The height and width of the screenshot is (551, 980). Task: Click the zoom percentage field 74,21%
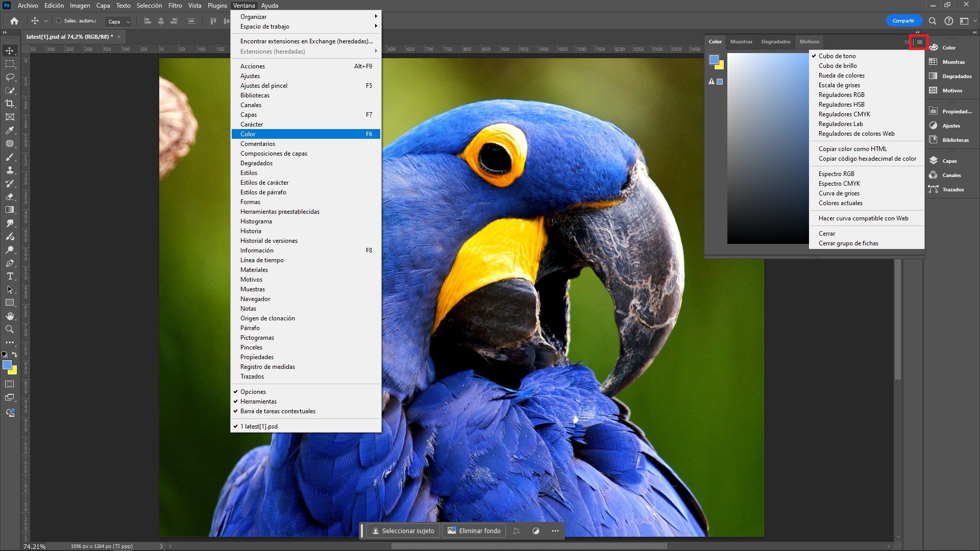[35, 546]
